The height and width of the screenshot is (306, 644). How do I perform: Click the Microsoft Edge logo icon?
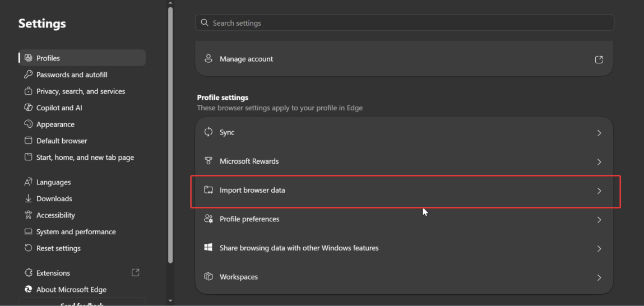(29, 290)
